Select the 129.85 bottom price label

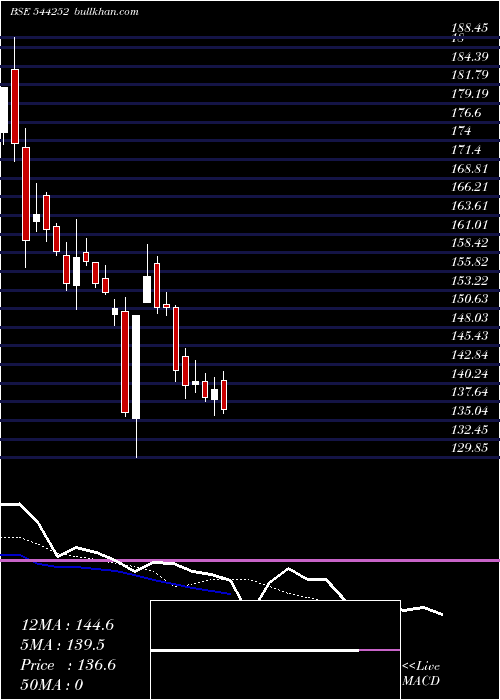(x=469, y=447)
